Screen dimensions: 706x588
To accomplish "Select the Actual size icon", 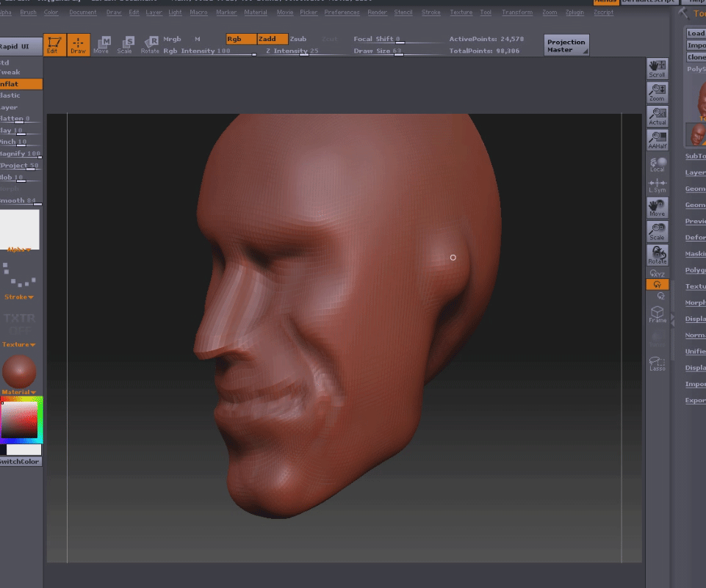I will pos(657,116).
